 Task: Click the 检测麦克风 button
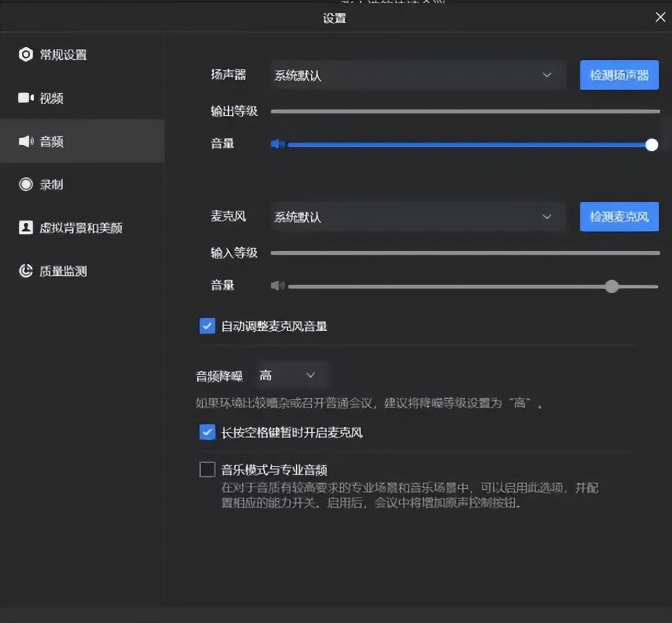coord(619,217)
